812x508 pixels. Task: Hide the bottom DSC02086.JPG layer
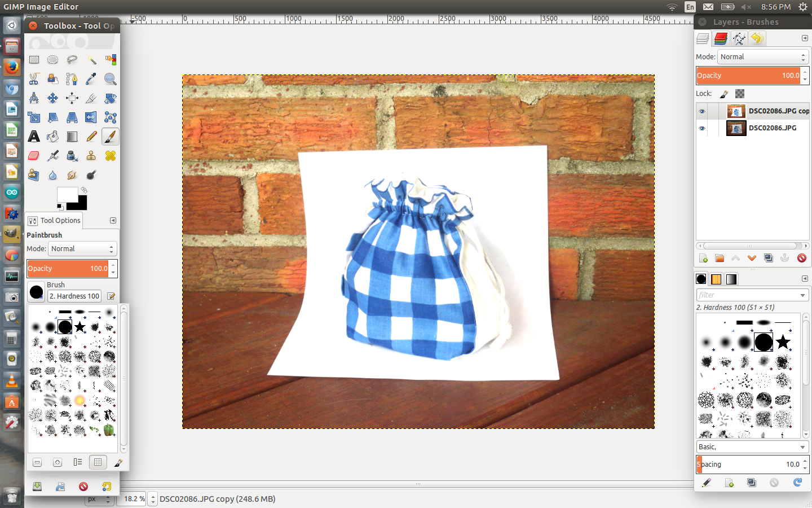[x=702, y=128]
